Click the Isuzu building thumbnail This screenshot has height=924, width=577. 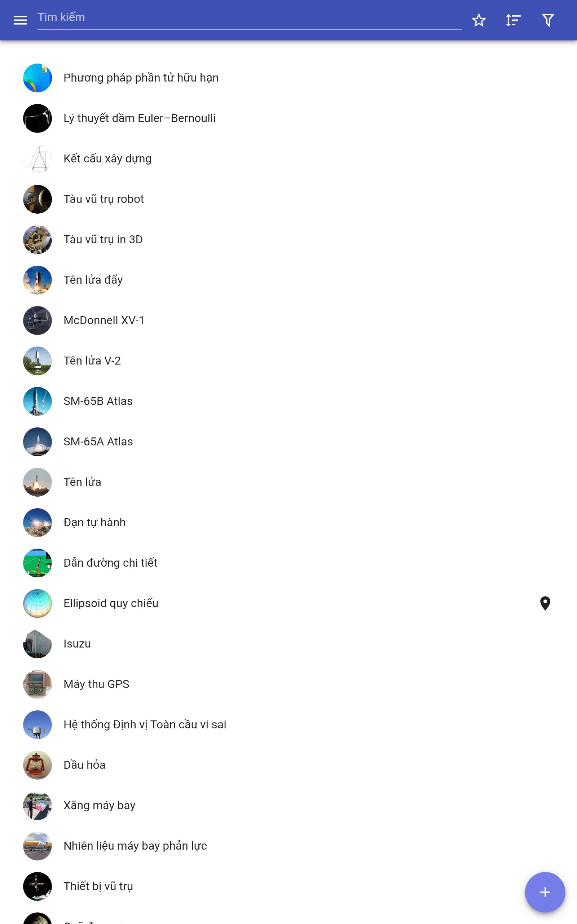pyautogui.click(x=38, y=644)
